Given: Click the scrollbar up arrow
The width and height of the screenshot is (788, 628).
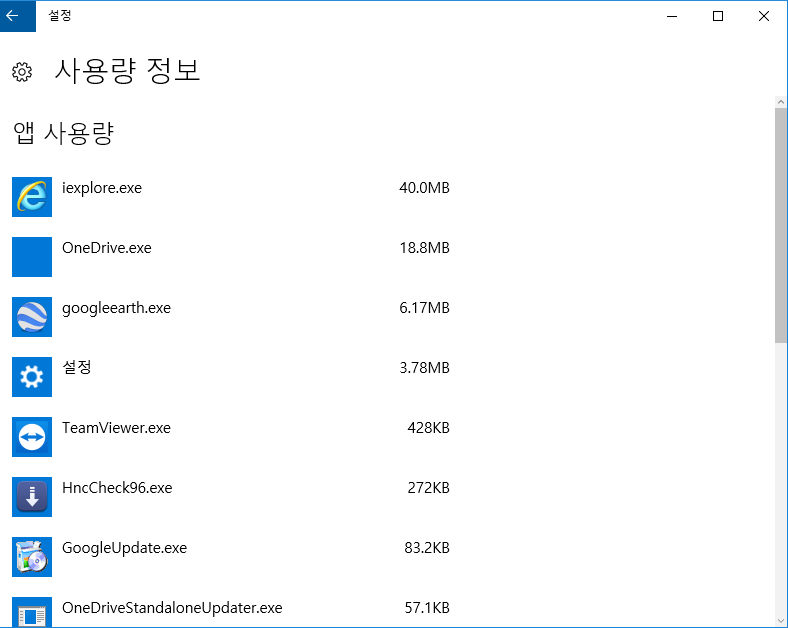Looking at the screenshot, I should pos(780,102).
